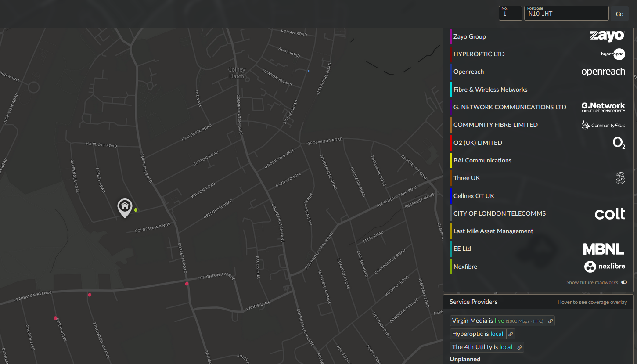
Task: Select O2 (UK) LIMITED entry
Action: pos(478,143)
